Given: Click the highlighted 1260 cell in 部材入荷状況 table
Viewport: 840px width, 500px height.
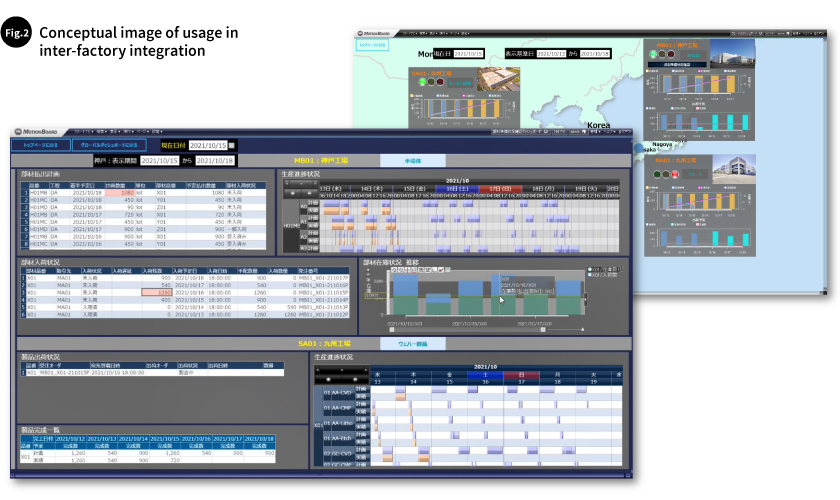Looking at the screenshot, I should 157,293.
